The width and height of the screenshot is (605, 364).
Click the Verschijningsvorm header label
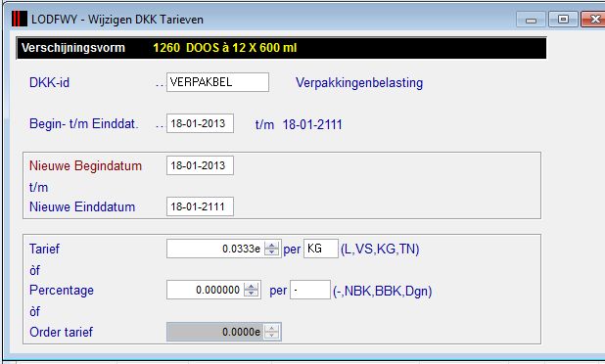73,48
